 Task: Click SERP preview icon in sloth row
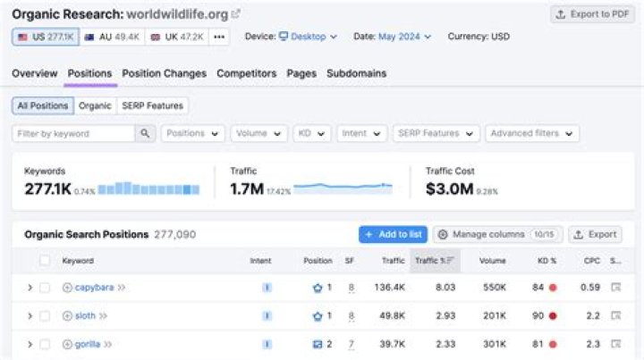(x=615, y=315)
